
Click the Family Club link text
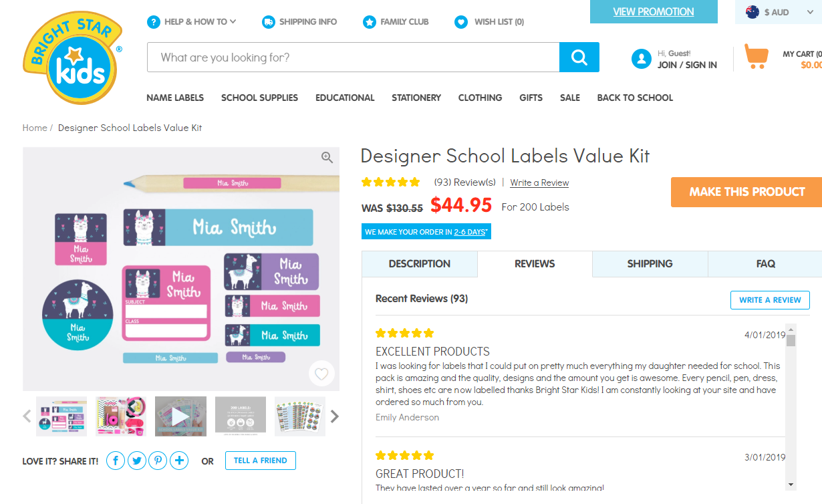pyautogui.click(x=404, y=22)
